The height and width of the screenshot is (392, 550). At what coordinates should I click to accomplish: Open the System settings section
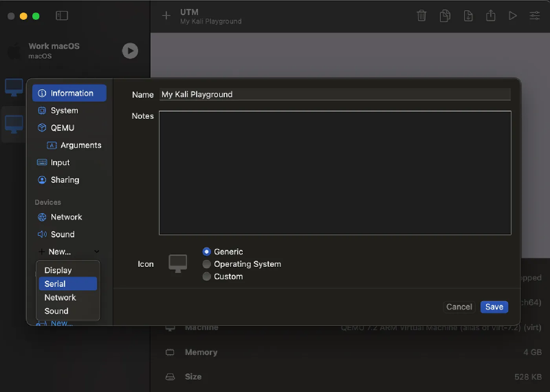64,111
